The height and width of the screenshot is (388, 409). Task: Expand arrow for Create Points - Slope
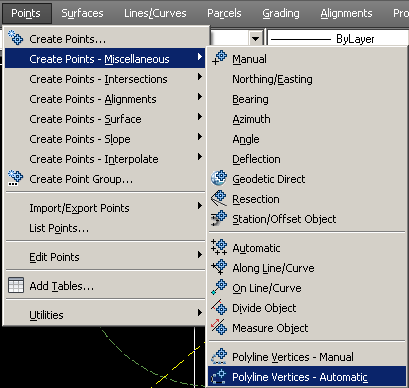click(x=199, y=137)
